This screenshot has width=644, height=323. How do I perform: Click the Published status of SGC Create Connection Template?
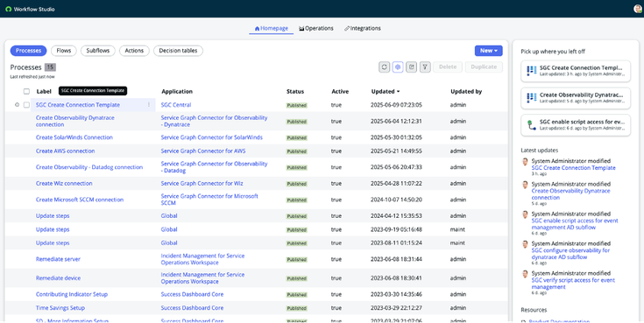coord(296,105)
